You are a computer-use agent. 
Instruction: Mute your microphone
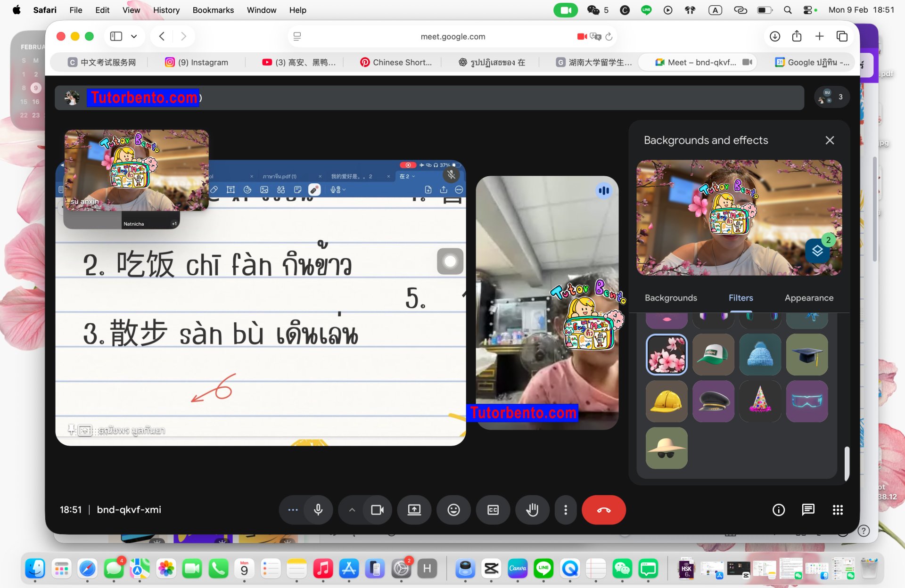318,510
